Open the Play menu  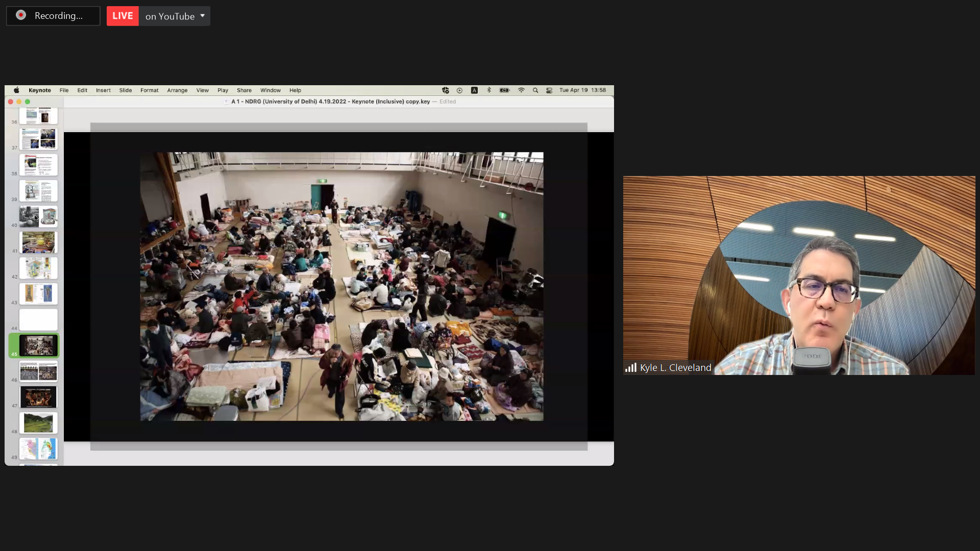pos(223,90)
